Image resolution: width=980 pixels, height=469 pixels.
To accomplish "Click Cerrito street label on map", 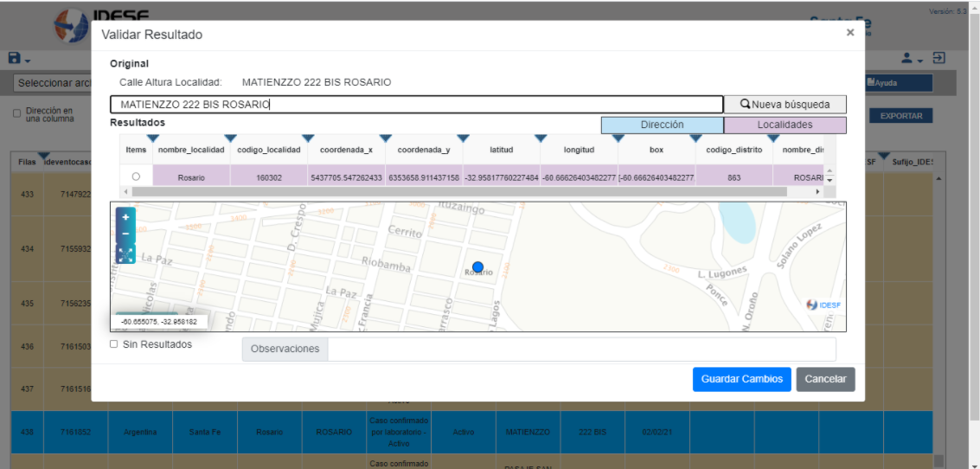I will pos(406,231).
